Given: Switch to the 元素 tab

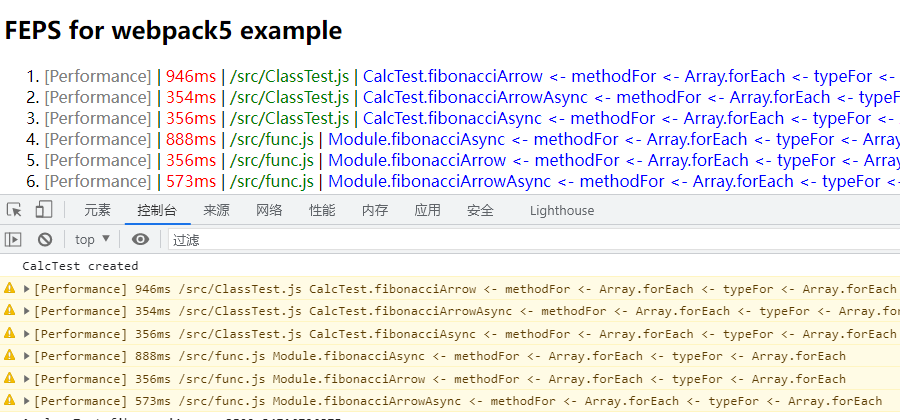Looking at the screenshot, I should coord(97,211).
